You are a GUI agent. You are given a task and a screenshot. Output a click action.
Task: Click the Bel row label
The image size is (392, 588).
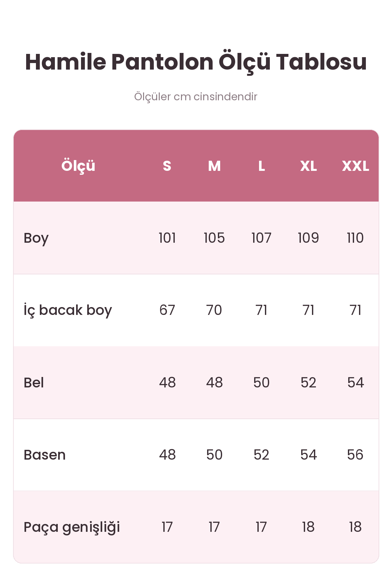(x=34, y=383)
